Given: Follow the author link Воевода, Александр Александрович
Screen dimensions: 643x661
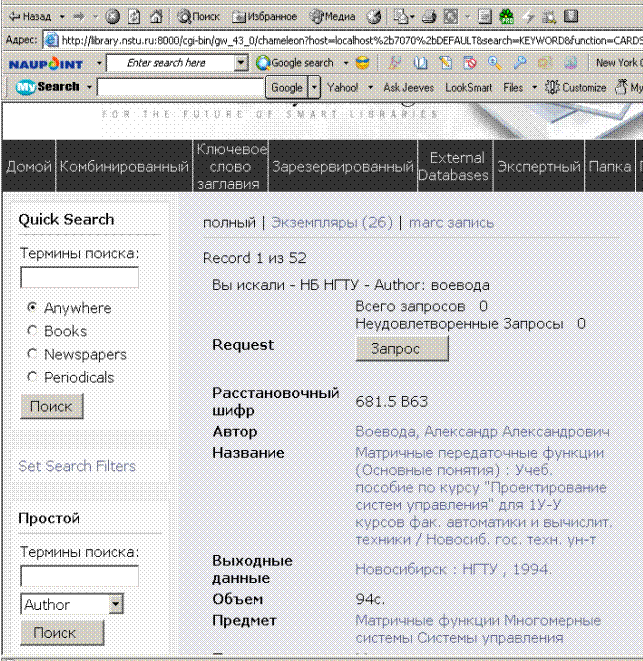Looking at the screenshot, I should tap(482, 432).
